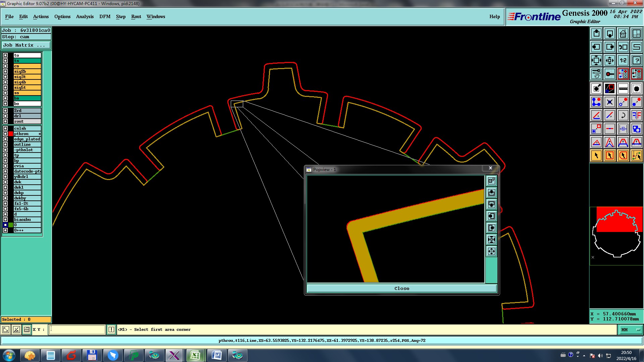Click the Popview pan down icon
This screenshot has height=362, width=644.
[491, 204]
